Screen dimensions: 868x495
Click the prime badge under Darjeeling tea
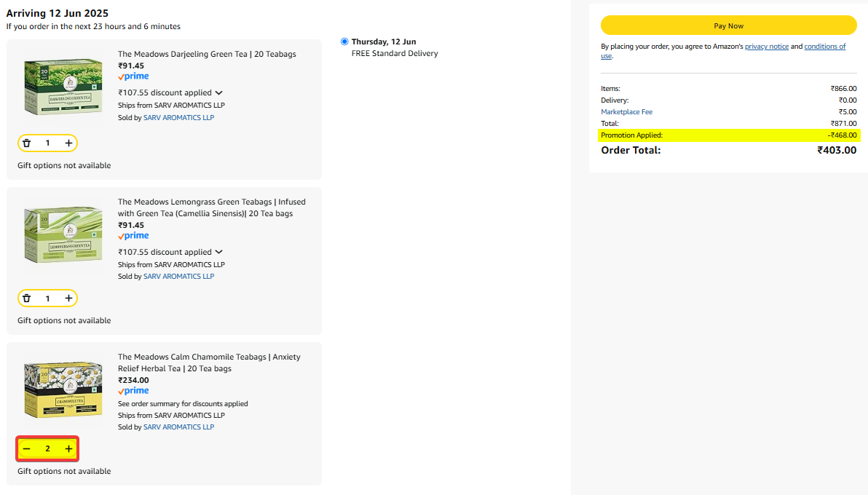[133, 76]
